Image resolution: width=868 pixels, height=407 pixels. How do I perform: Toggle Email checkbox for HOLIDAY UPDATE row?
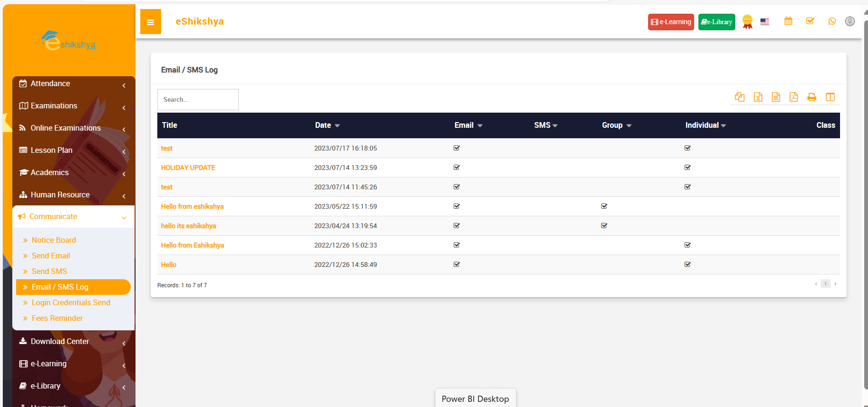457,168
